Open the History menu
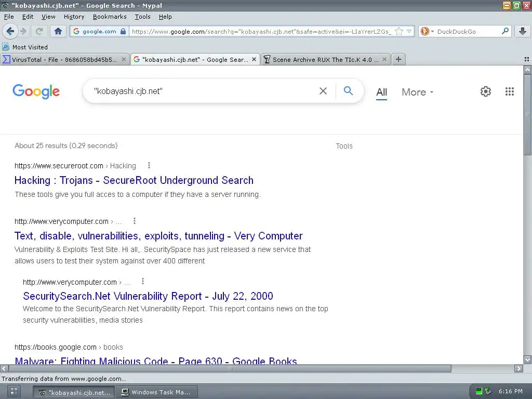Image resolution: width=532 pixels, height=399 pixels. [x=74, y=17]
